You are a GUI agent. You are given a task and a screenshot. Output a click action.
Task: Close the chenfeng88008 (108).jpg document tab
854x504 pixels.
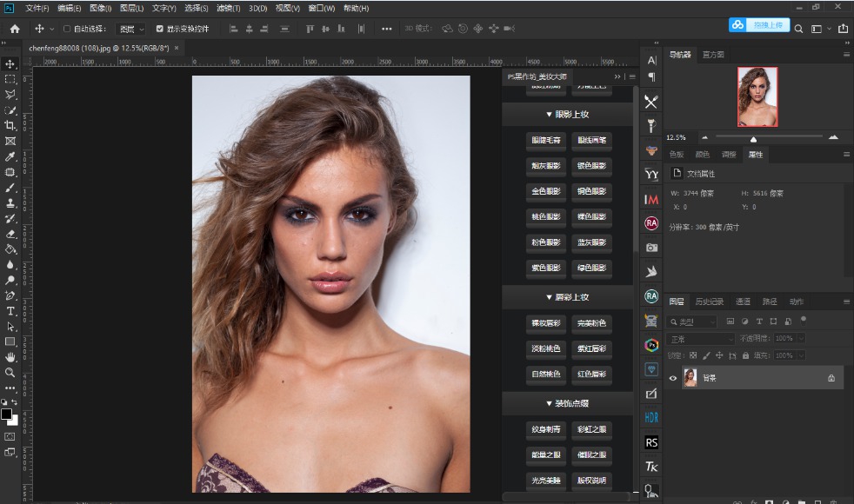[177, 48]
